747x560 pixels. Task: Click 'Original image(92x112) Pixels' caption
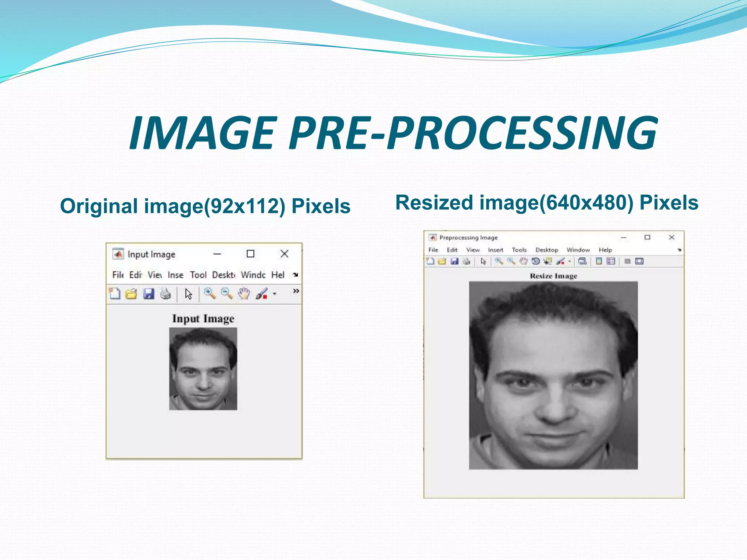205,206
